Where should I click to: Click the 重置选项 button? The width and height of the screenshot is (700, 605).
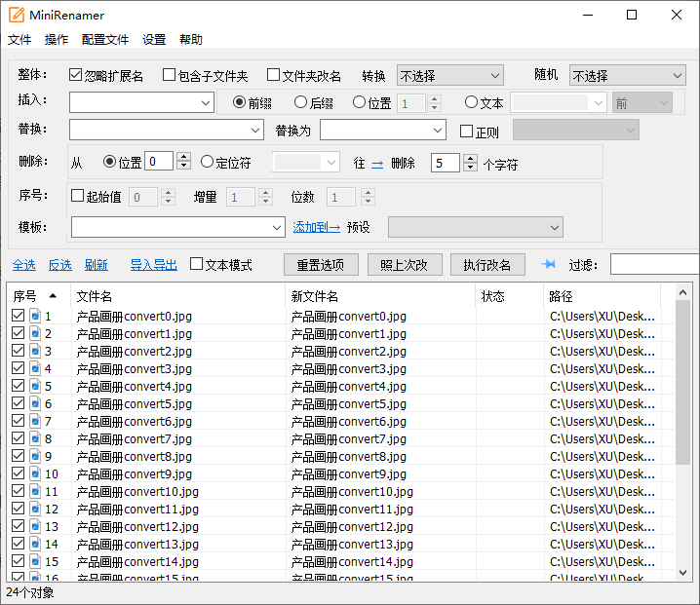321,265
